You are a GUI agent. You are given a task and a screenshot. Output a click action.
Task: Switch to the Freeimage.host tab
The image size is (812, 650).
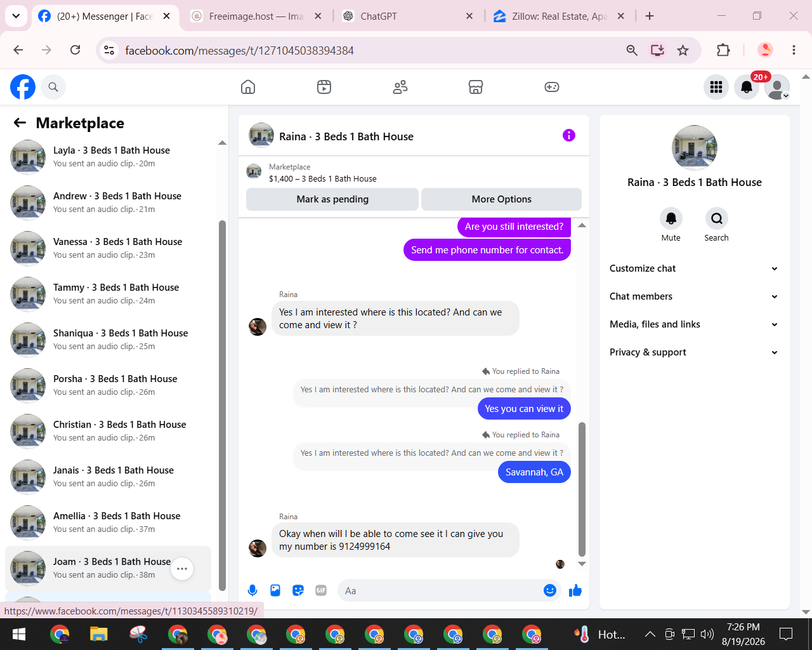256,16
